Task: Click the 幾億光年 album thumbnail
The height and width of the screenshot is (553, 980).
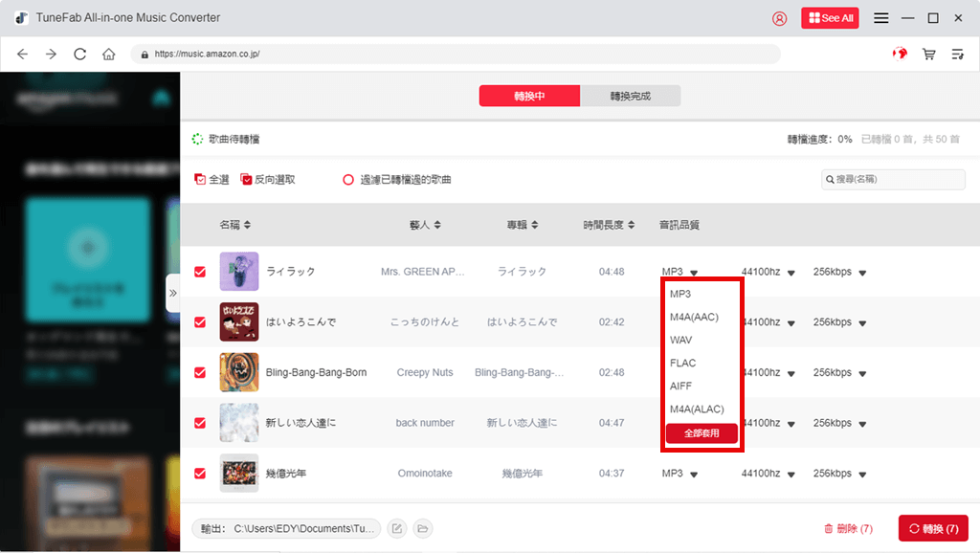Action: click(238, 473)
